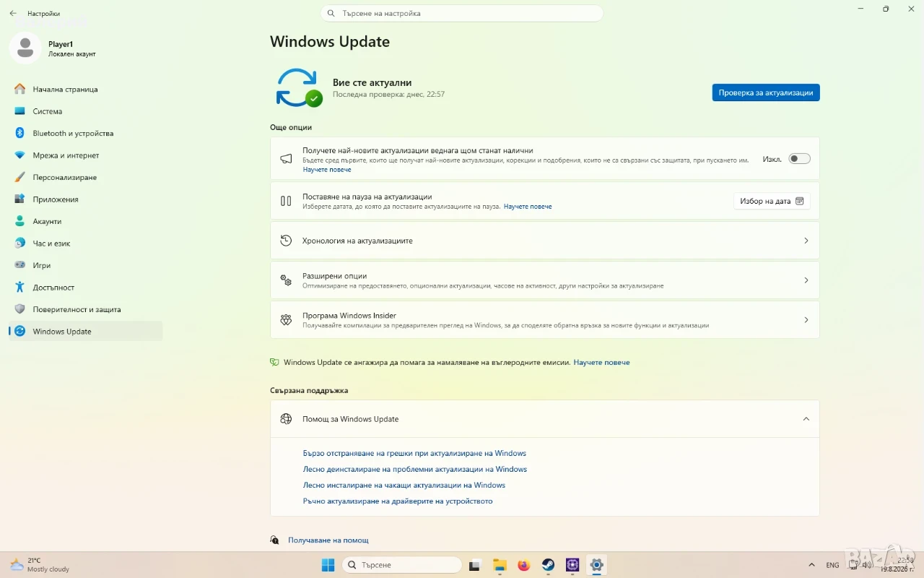
Task: Click the volume icon in system tray
Action: tap(867, 565)
